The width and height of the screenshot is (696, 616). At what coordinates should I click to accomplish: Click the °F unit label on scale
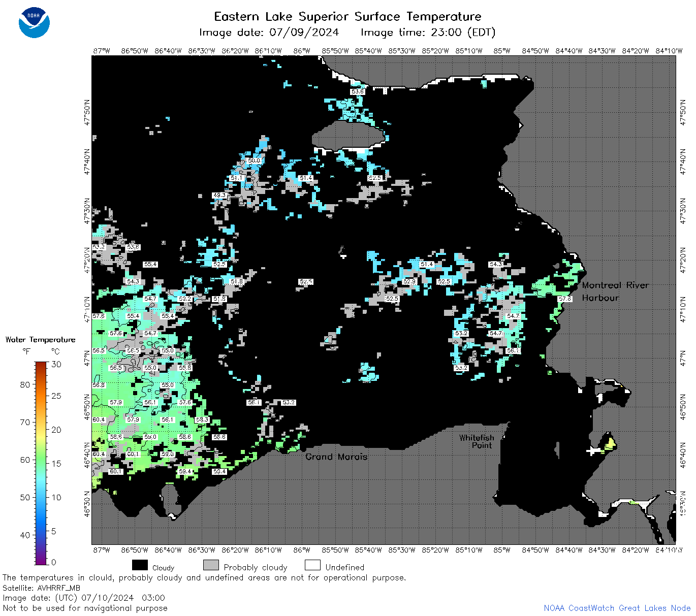pyautogui.click(x=26, y=351)
